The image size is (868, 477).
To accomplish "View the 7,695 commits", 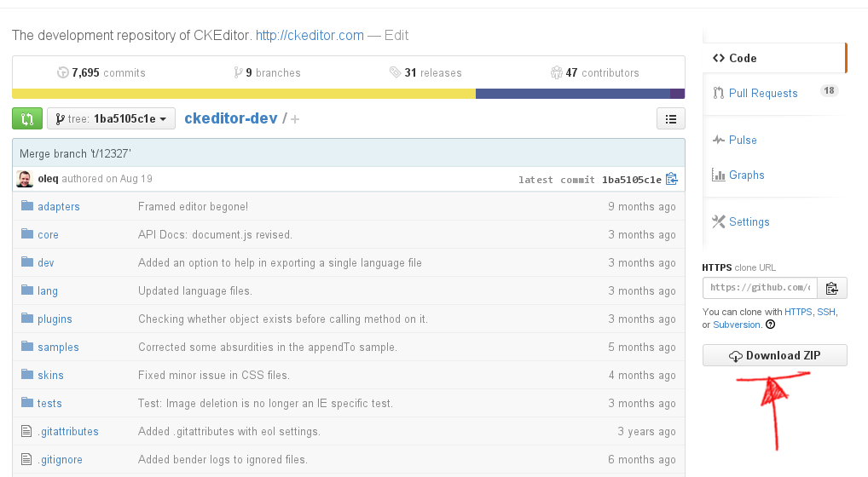I will pos(101,72).
